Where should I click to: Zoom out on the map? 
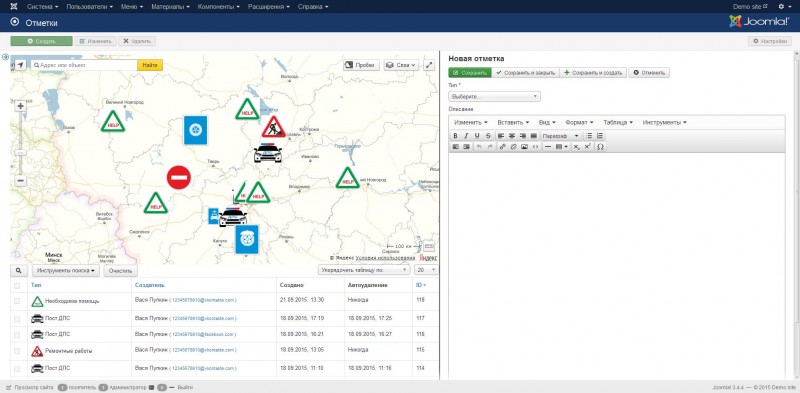click(20, 181)
